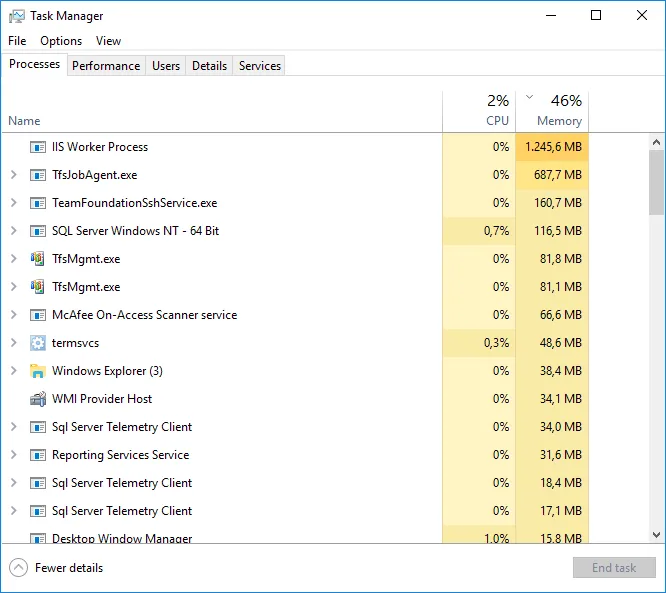Click the vertical scrollbar thumb
Image resolution: width=666 pixels, height=593 pixels.
(656, 183)
